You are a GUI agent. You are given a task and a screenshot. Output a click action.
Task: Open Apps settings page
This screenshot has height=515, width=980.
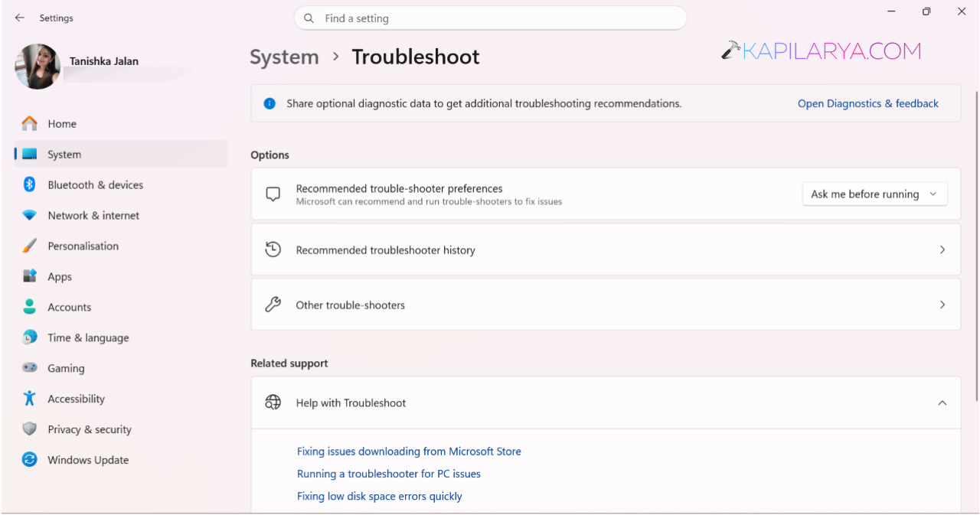pyautogui.click(x=121, y=276)
